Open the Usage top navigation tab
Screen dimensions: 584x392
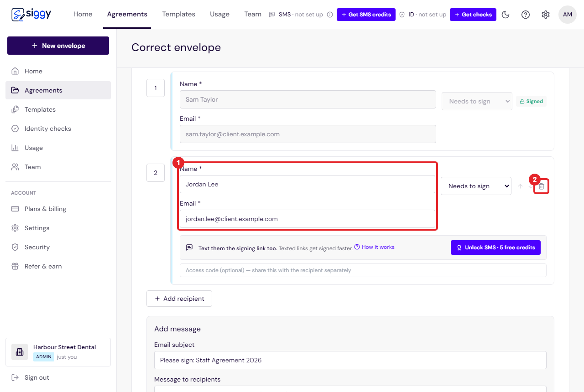(x=219, y=14)
